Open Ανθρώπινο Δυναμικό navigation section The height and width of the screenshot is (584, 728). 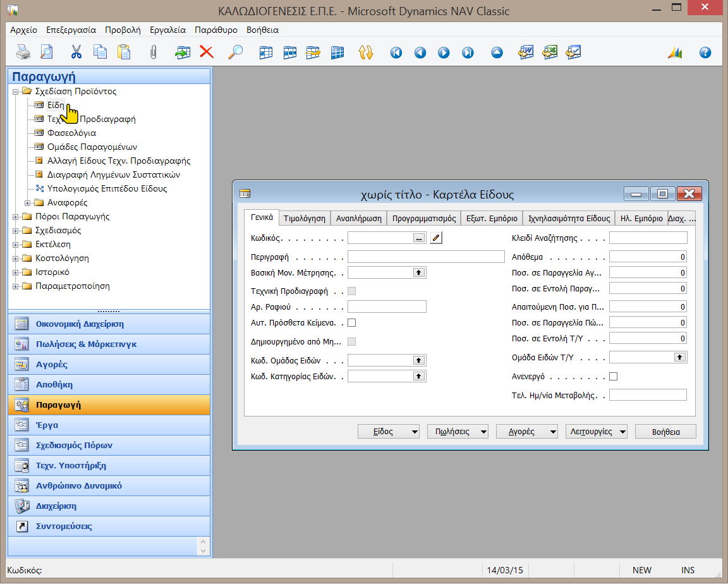click(x=109, y=485)
